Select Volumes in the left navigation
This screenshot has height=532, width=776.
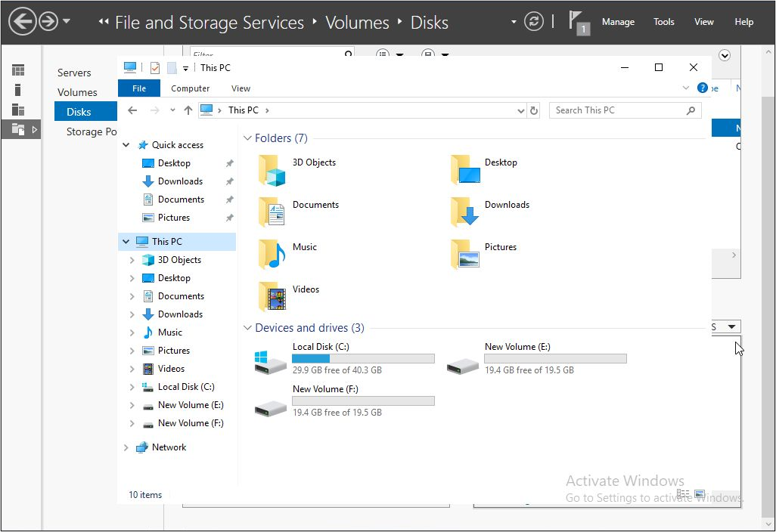click(77, 92)
